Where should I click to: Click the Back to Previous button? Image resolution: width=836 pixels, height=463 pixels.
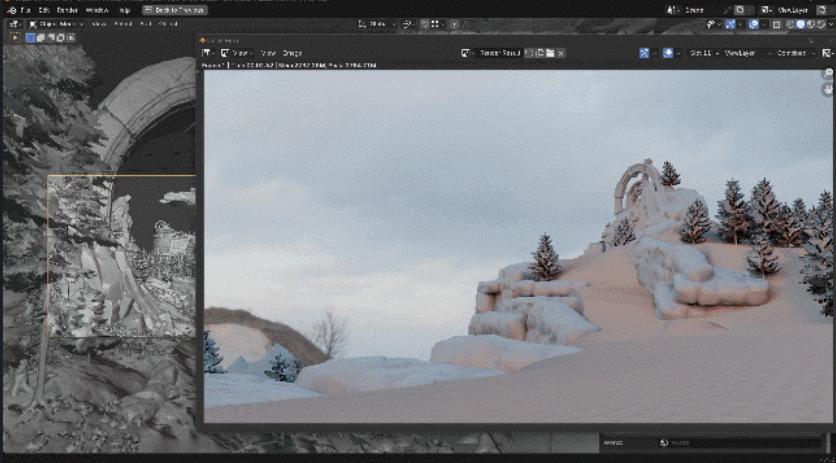tap(173, 10)
